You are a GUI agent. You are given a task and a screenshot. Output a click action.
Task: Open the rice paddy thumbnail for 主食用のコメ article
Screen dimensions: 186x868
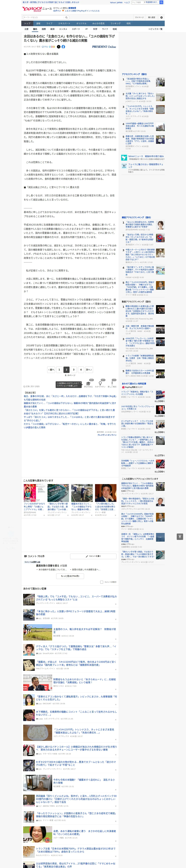tap(38, 632)
